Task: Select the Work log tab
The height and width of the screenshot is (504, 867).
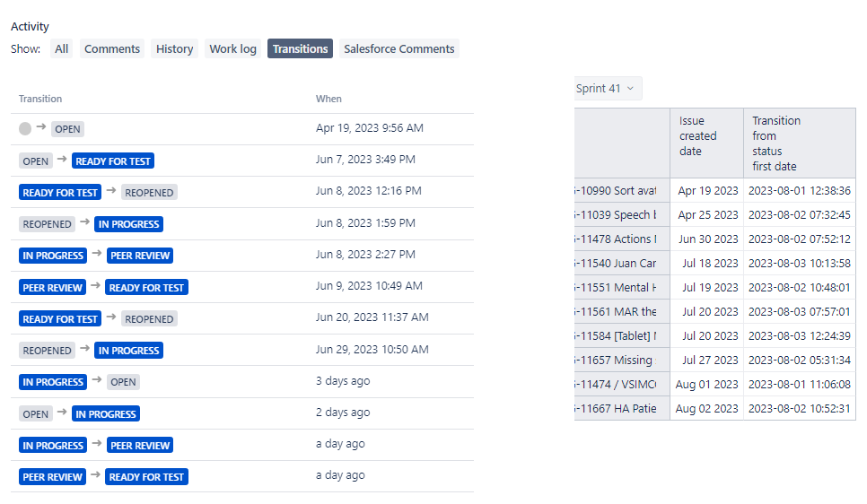Action: 232,49
